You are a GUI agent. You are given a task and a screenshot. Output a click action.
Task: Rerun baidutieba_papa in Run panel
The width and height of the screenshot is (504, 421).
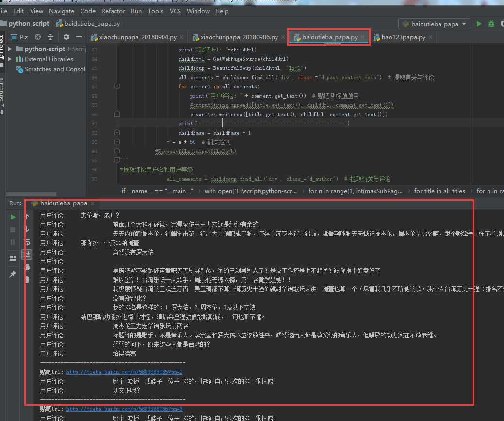pyautogui.click(x=13, y=217)
